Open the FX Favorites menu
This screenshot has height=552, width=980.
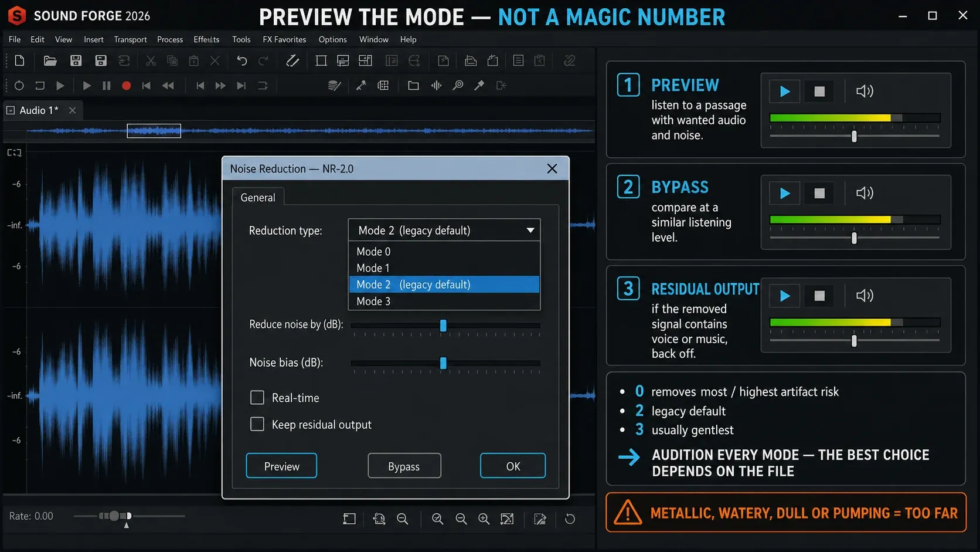(284, 39)
